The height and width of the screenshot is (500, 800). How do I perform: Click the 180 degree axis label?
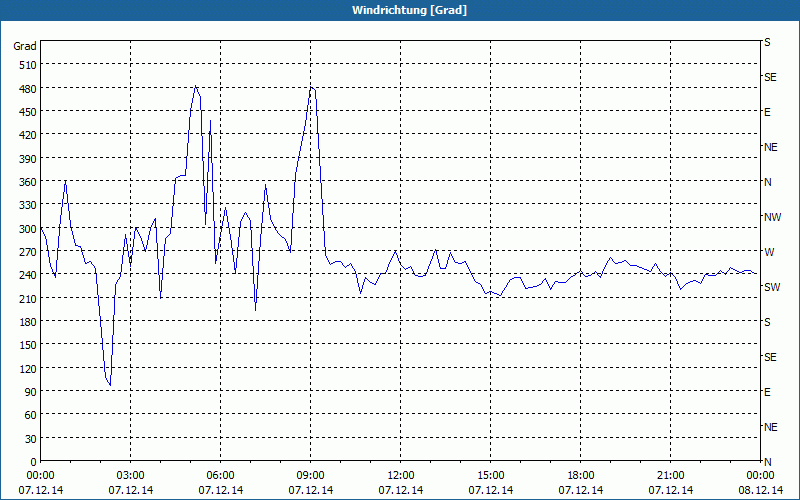(28, 321)
